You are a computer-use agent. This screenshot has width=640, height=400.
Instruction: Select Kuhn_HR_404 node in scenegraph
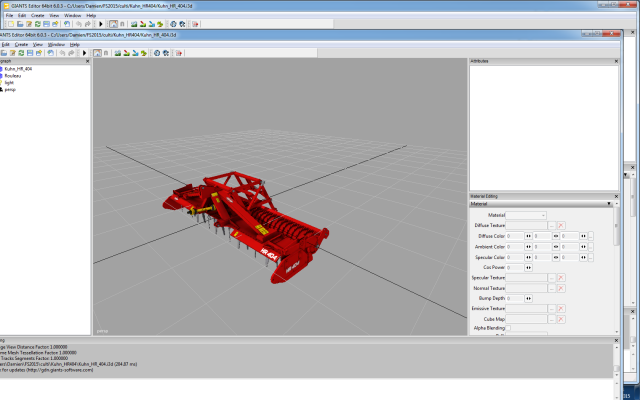tap(18, 69)
